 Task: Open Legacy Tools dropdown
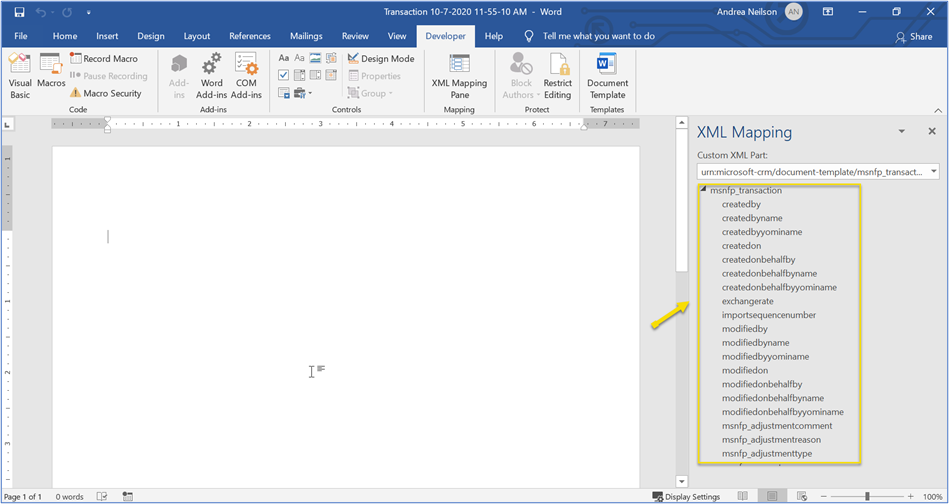(x=302, y=93)
